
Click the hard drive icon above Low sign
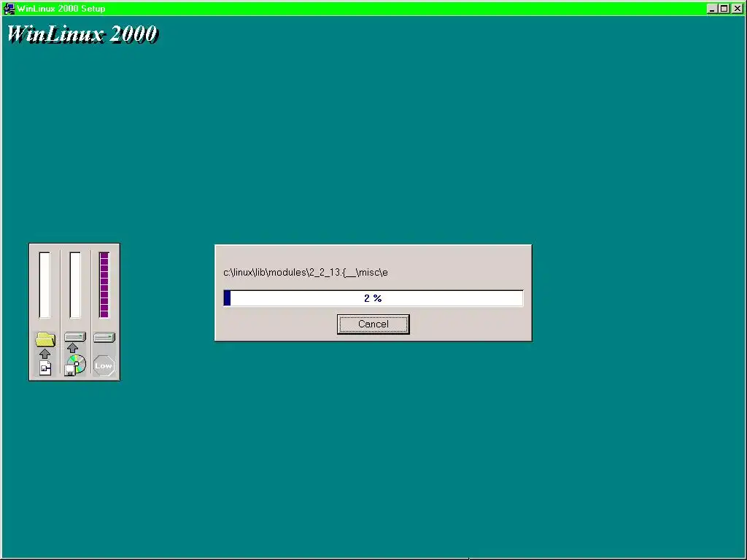104,338
